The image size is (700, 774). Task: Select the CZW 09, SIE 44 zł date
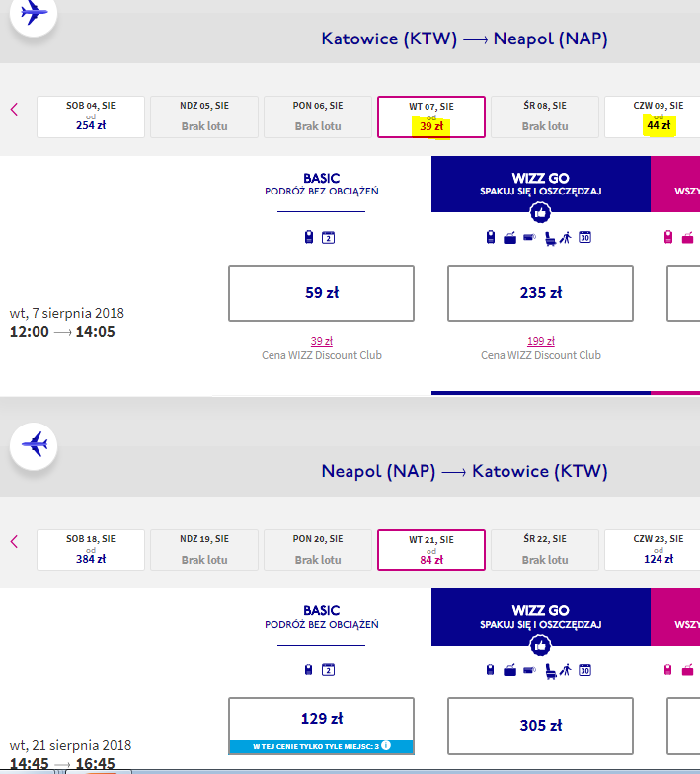point(652,116)
